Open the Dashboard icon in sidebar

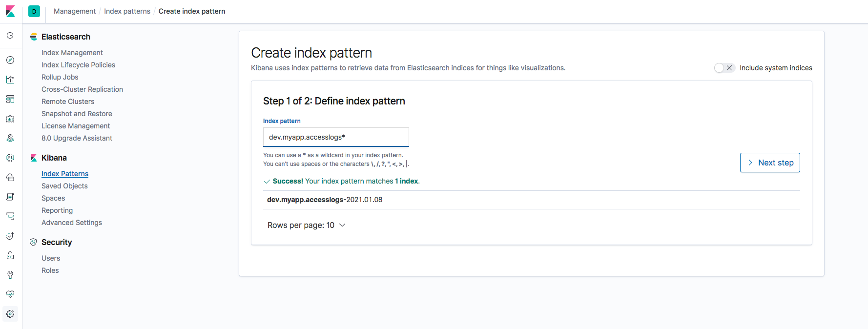click(10, 99)
